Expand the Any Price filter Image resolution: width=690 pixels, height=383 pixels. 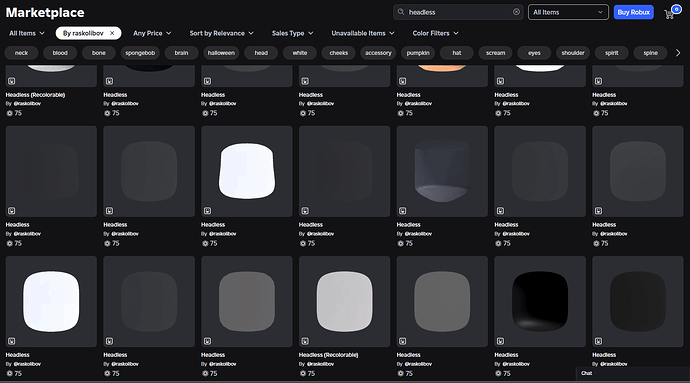[152, 33]
